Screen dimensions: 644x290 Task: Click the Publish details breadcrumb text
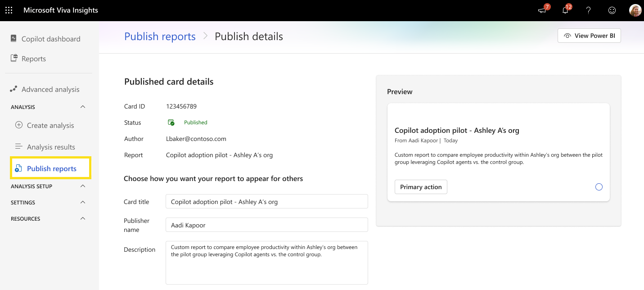[249, 36]
